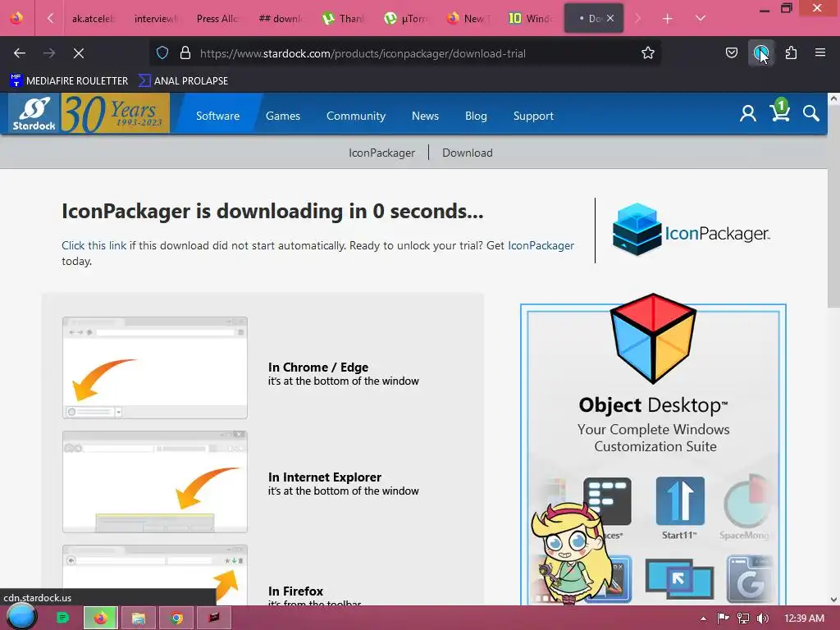Open the network icon in system tray
Viewport: 840px width, 630px height.
743,619
